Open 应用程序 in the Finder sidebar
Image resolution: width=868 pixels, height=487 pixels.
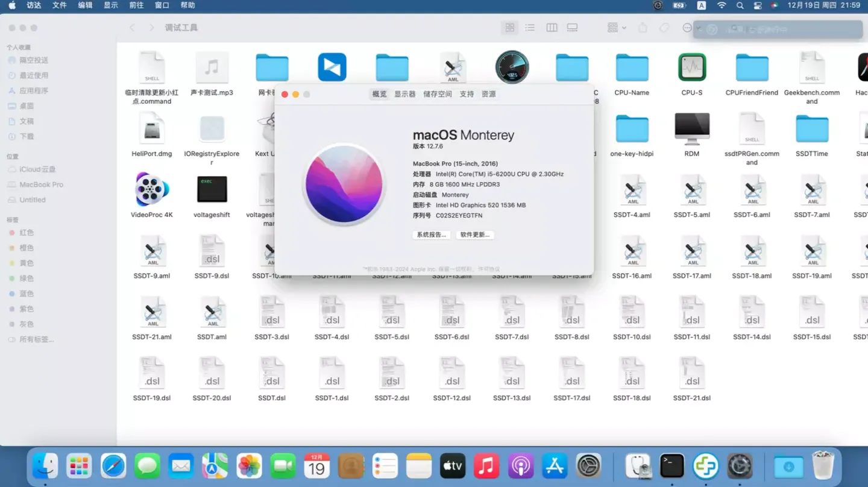coord(34,90)
